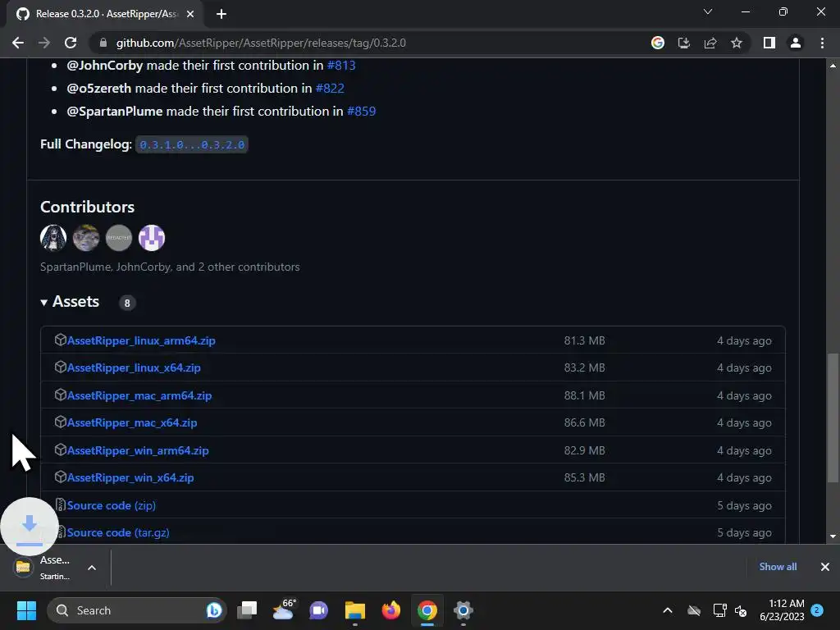Screen dimensions: 840x630
Task: Open File Explorer from taskbar
Action: [354, 610]
